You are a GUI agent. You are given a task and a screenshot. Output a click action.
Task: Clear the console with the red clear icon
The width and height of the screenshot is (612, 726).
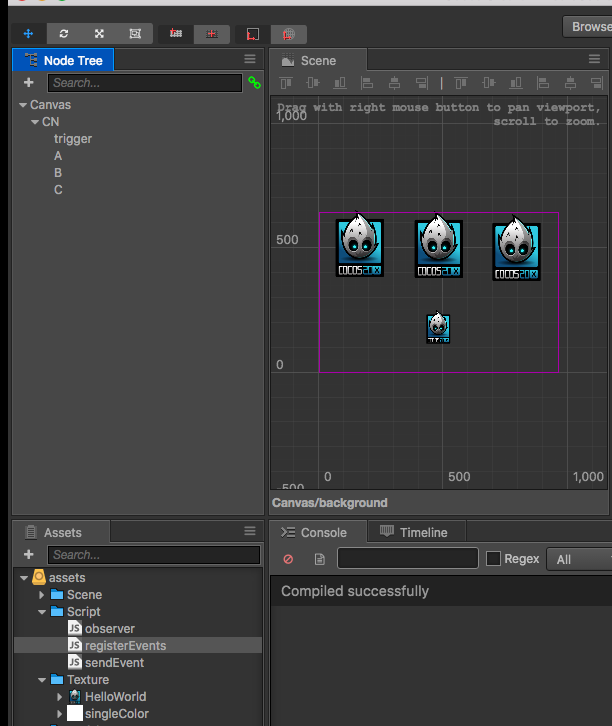point(288,559)
